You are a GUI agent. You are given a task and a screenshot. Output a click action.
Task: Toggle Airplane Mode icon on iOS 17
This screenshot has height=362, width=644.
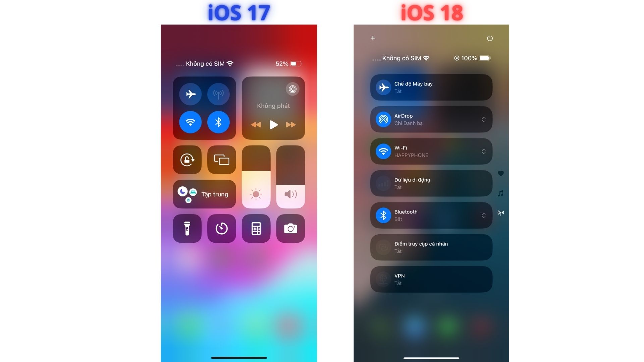[190, 93]
